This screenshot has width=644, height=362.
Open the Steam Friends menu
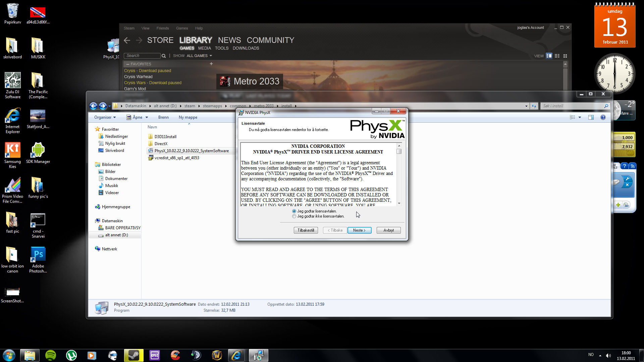coord(162,28)
